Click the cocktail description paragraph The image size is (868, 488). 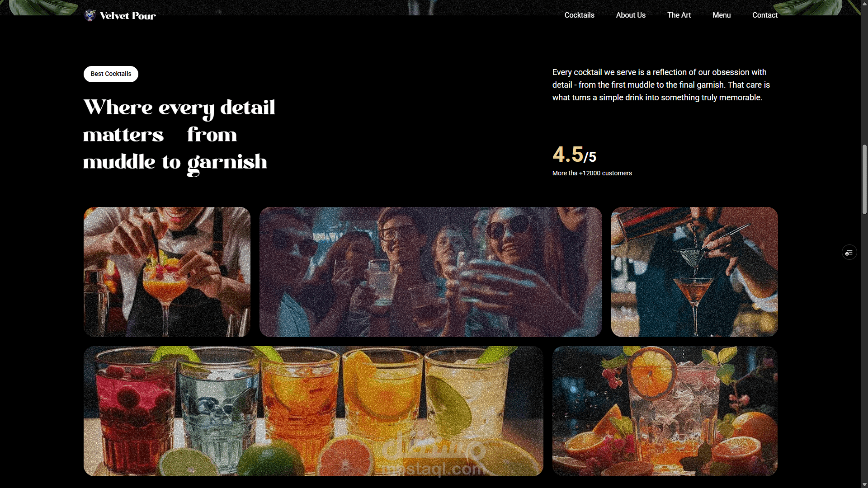(661, 85)
